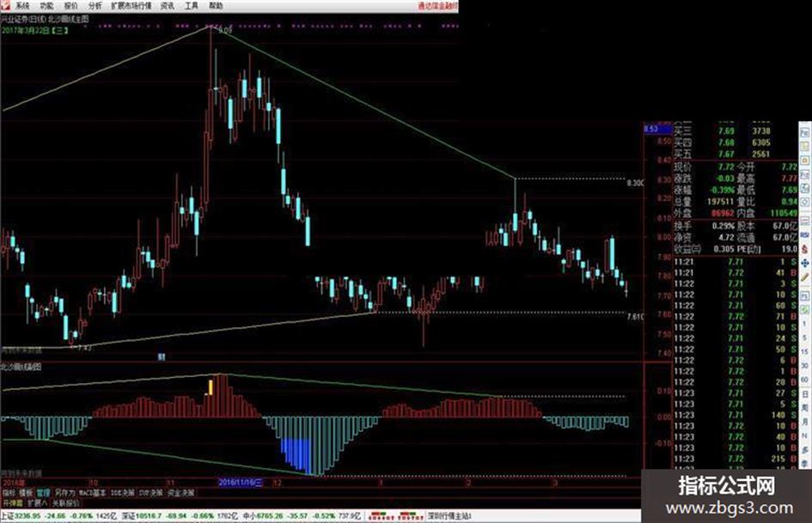Click the topmost Fs icon in right sidebar
Image resolution: width=812 pixels, height=523 pixels.
pos(805,133)
